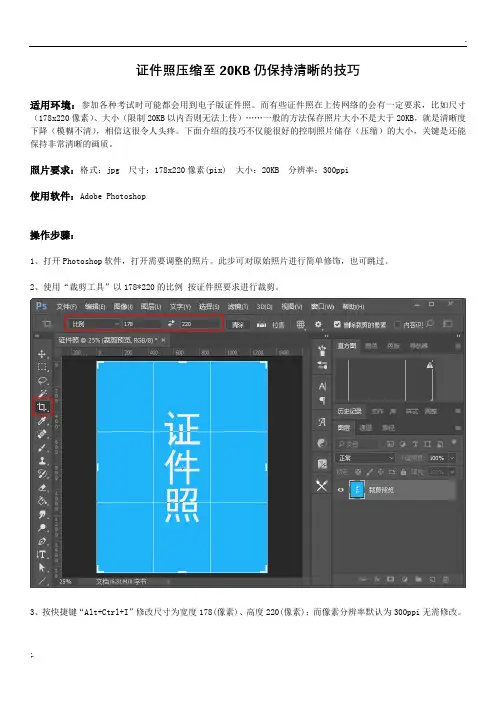Open the Character panel A icon

322,386
